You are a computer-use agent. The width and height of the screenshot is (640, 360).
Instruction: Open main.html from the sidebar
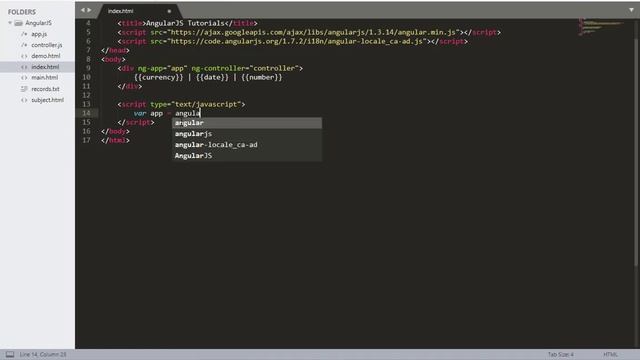click(44, 78)
